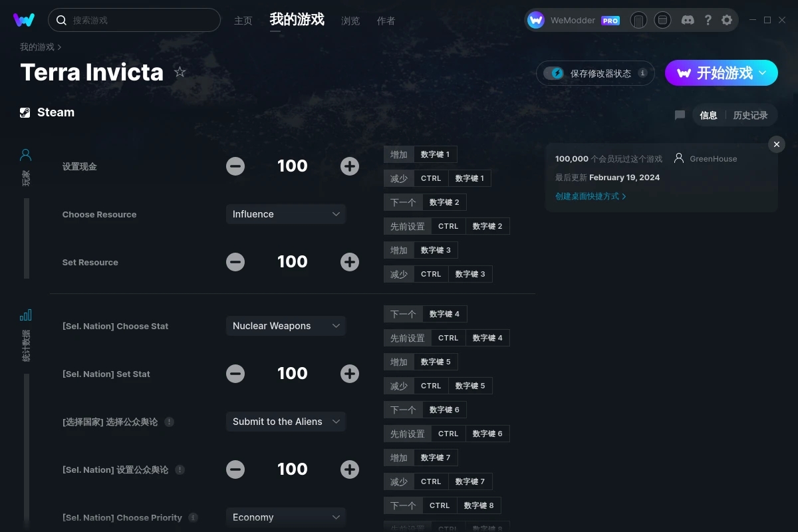Open the Nuclear Weapons stat dropdown
The height and width of the screenshot is (532, 798).
pyautogui.click(x=286, y=326)
